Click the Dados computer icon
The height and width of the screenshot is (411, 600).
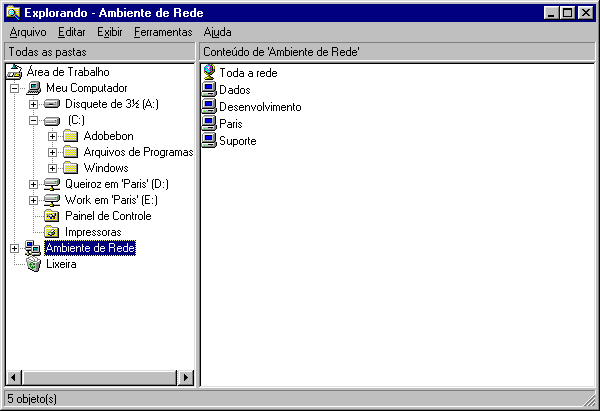tap(209, 90)
